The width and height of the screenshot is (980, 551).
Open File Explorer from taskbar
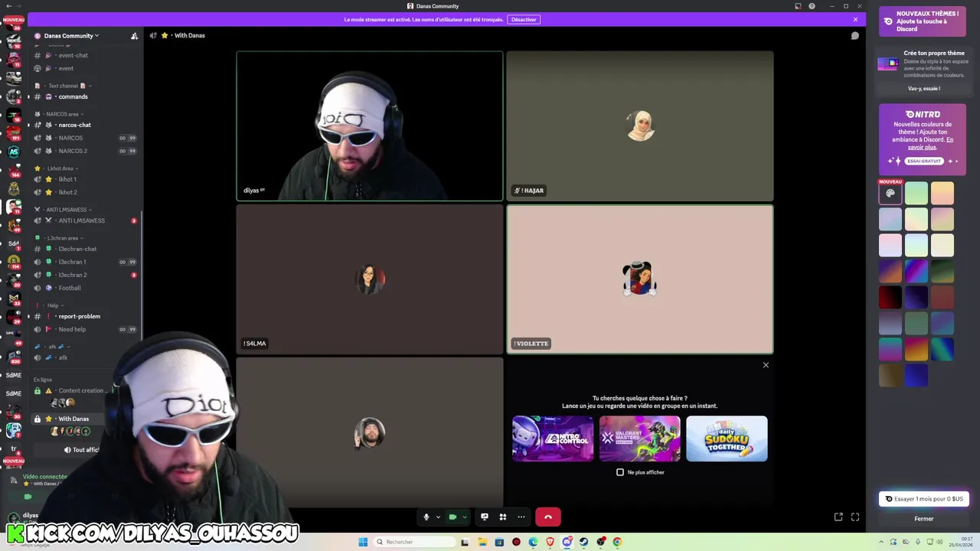click(482, 542)
